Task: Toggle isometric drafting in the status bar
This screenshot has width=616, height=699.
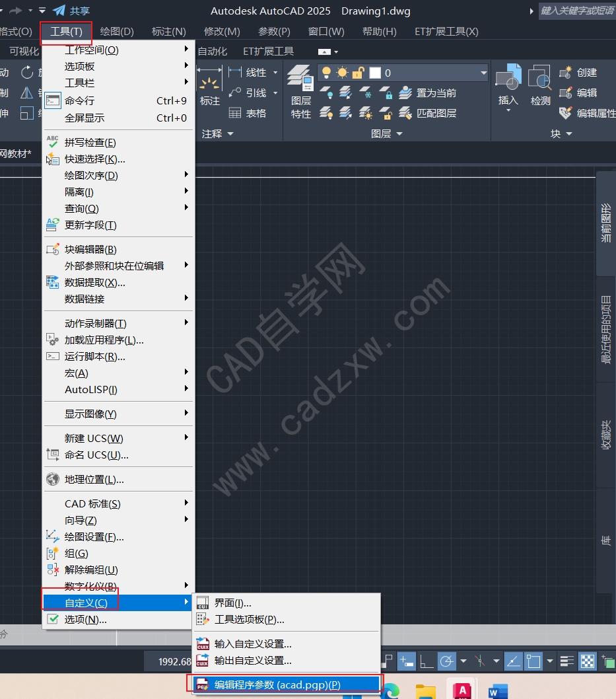Action: [x=480, y=661]
